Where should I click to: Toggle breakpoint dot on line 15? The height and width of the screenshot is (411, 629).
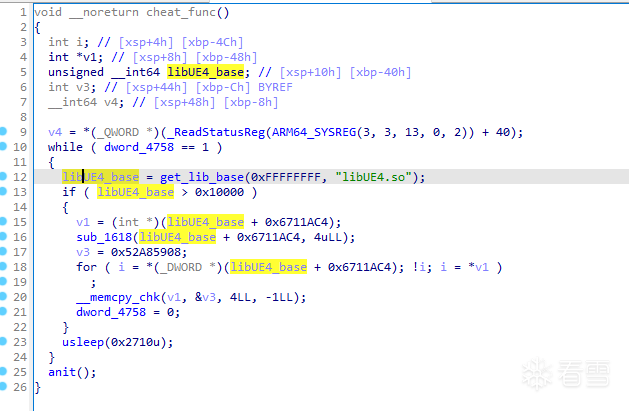coord(3,221)
